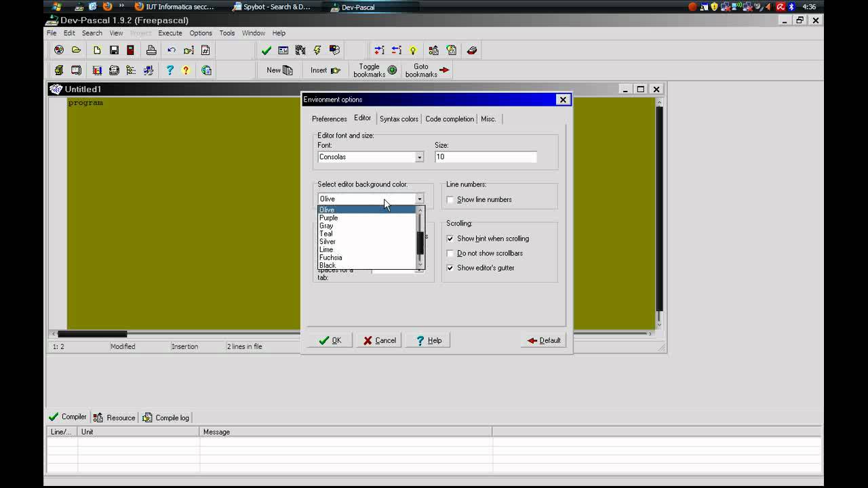The image size is (868, 488).
Task: Click the save floppy disk icon
Action: 114,50
